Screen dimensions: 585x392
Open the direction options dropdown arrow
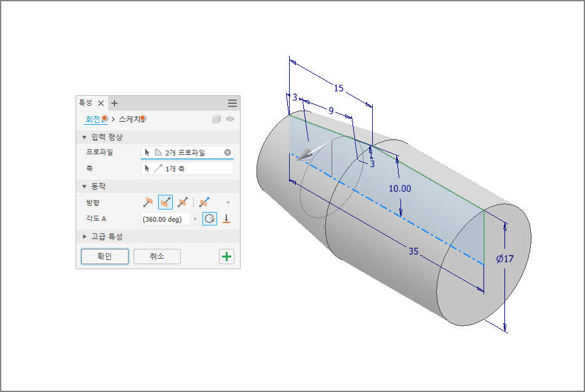[x=228, y=203]
